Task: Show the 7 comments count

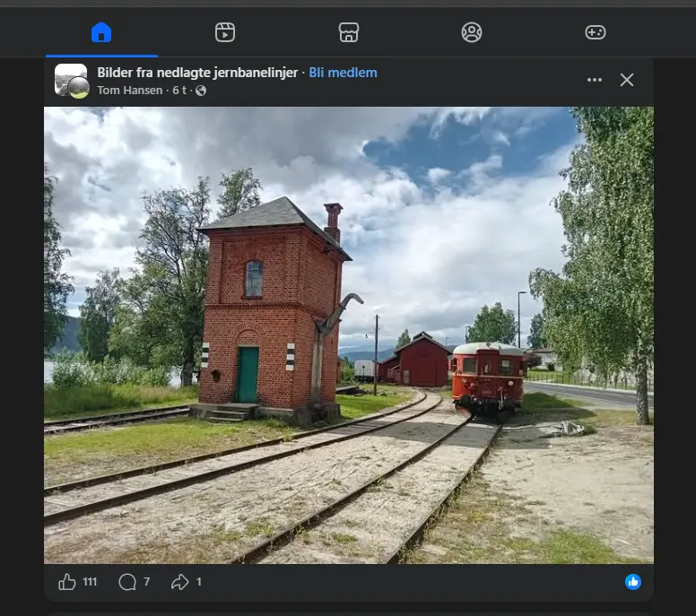Action: click(146, 582)
